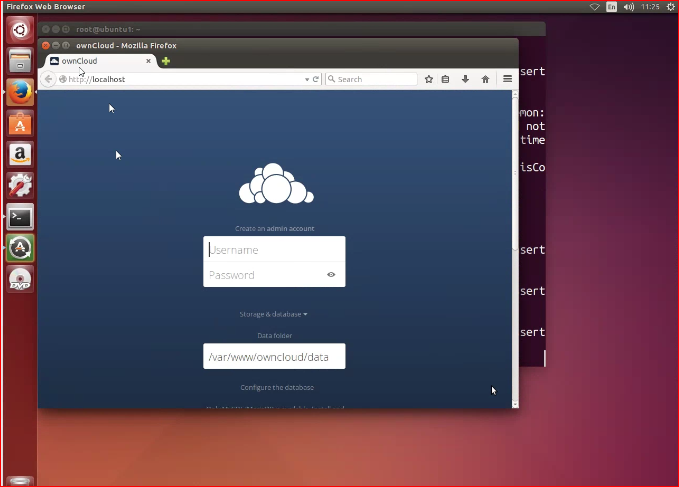Click the ownCloud cloud logo
Image resolution: width=679 pixels, height=487 pixels.
click(276, 184)
